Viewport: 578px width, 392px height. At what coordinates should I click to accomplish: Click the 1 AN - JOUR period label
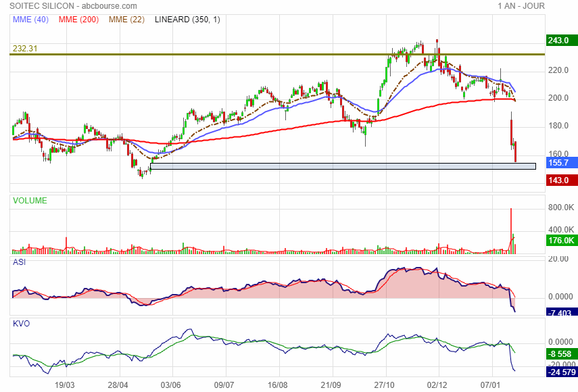click(521, 6)
